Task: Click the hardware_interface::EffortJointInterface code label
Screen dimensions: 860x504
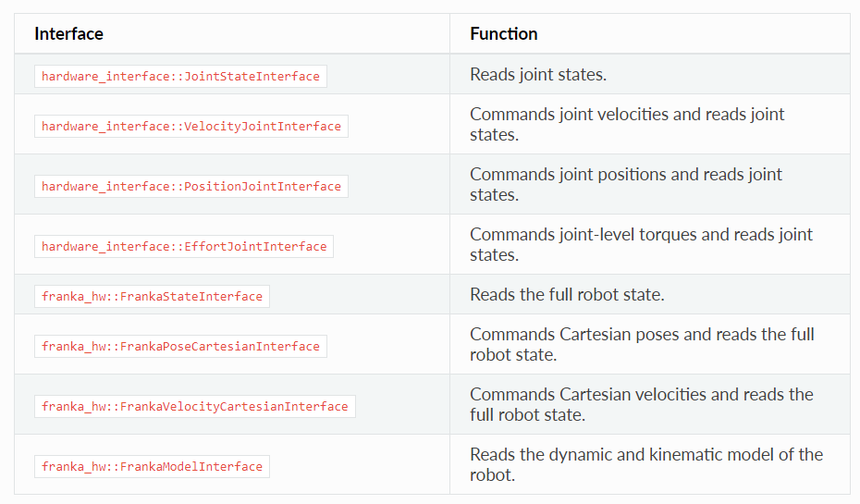Action: pos(184,246)
